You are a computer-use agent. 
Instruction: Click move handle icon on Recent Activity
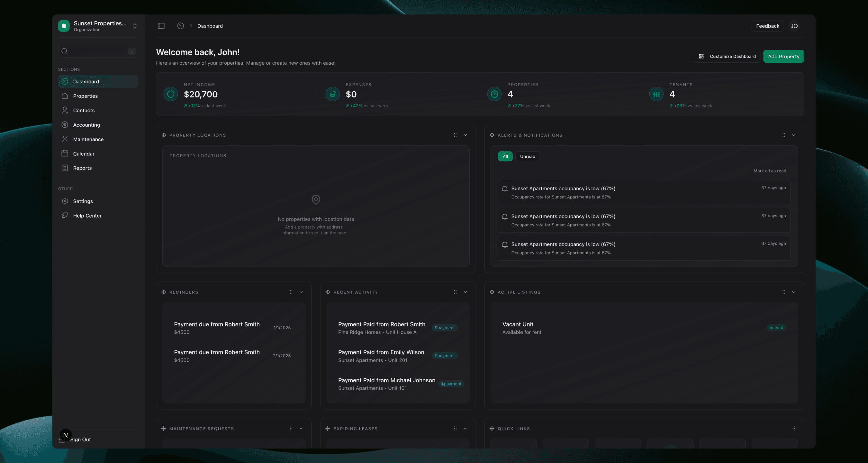[328, 292]
